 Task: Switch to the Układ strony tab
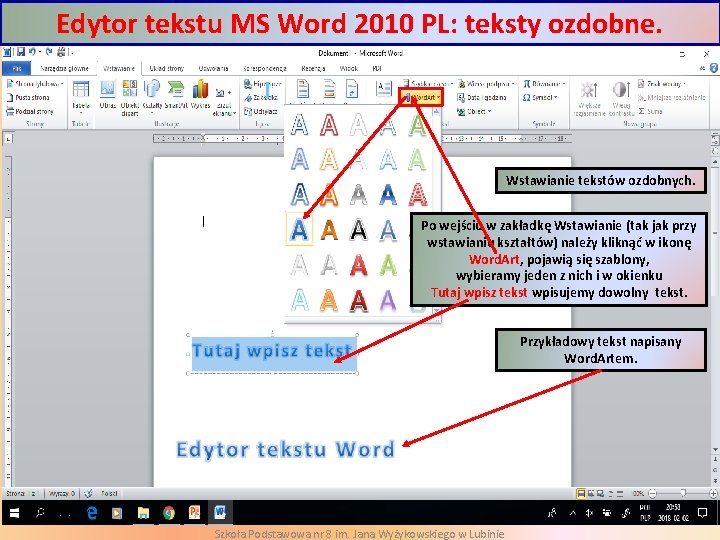tap(166, 68)
